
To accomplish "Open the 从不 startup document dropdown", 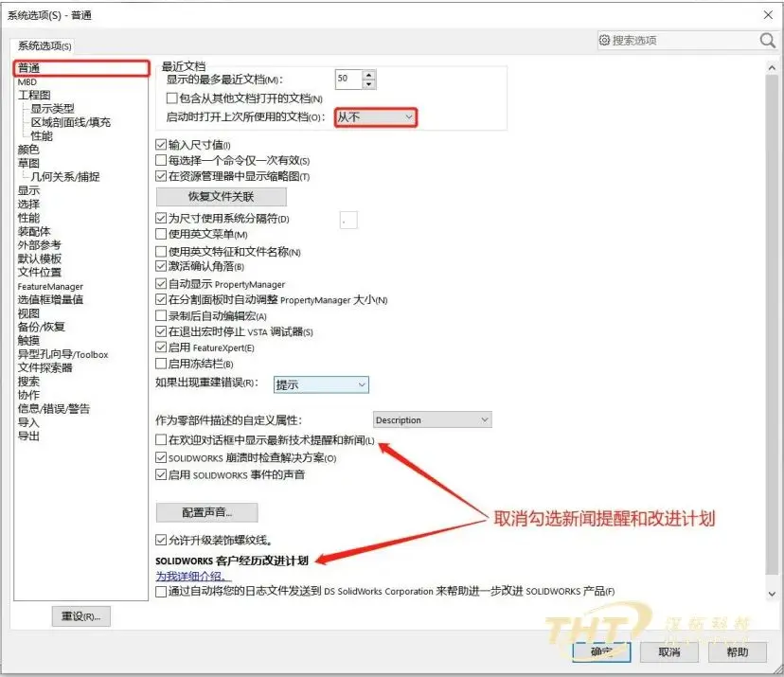I will (376, 117).
